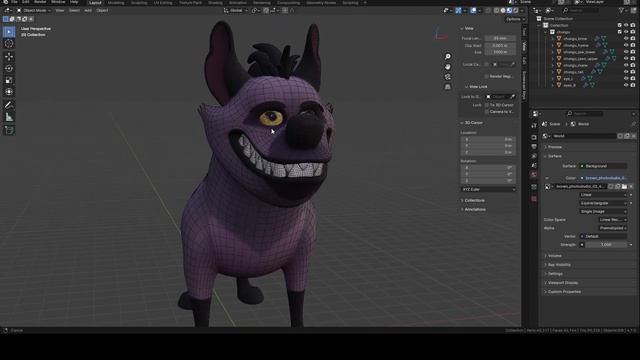Toggle Collection exclude checkbox

click(x=620, y=25)
